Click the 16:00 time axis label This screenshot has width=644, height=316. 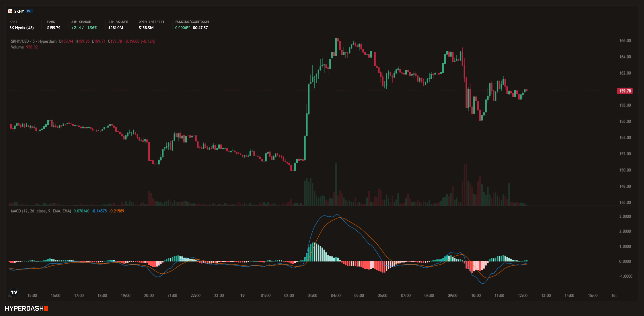55,295
